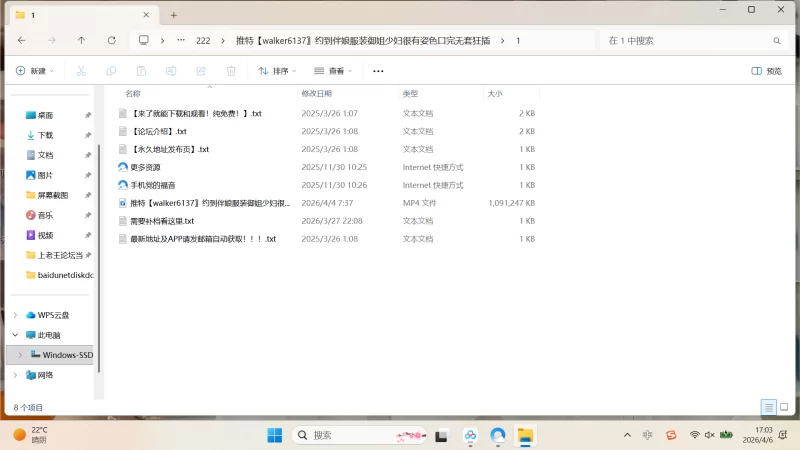Screen dimensions: 800x450
Task: Click the chevron after breadcrumb 222
Action: (223, 41)
